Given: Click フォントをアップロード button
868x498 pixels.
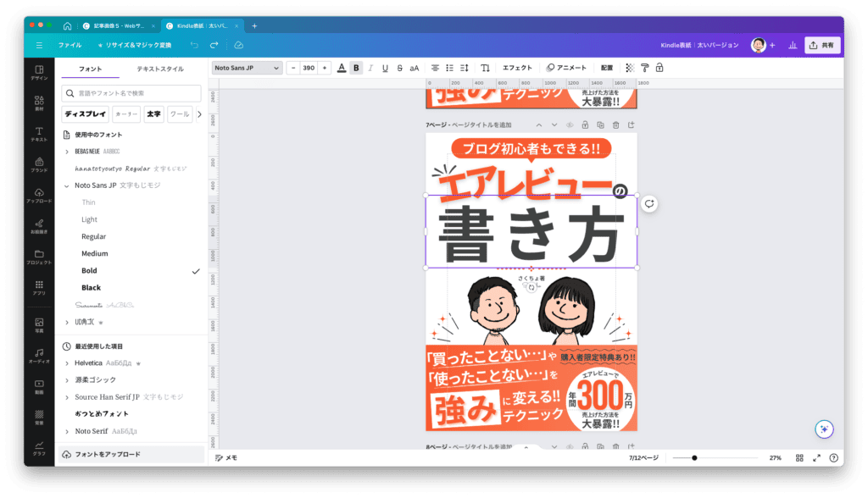Looking at the screenshot, I should click(131, 454).
